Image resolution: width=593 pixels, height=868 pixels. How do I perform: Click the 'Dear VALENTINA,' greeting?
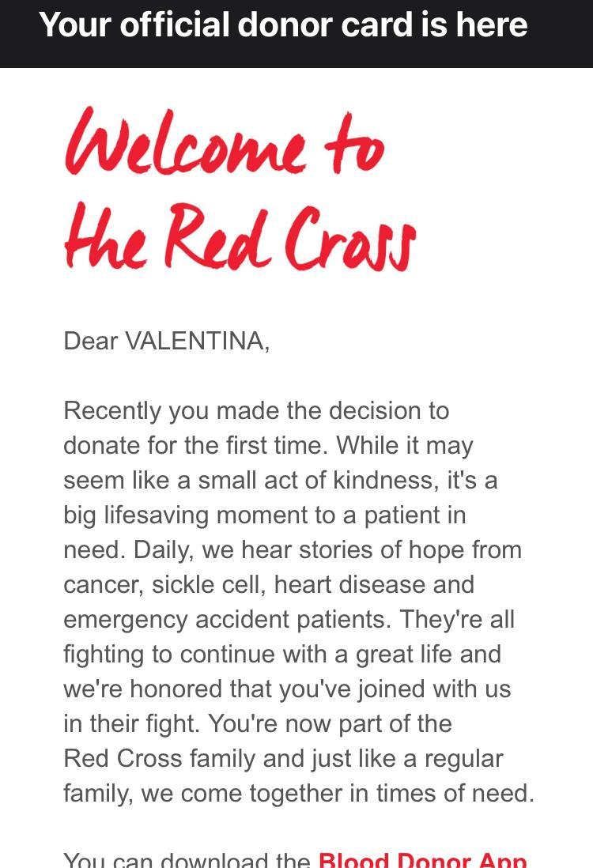(166, 342)
